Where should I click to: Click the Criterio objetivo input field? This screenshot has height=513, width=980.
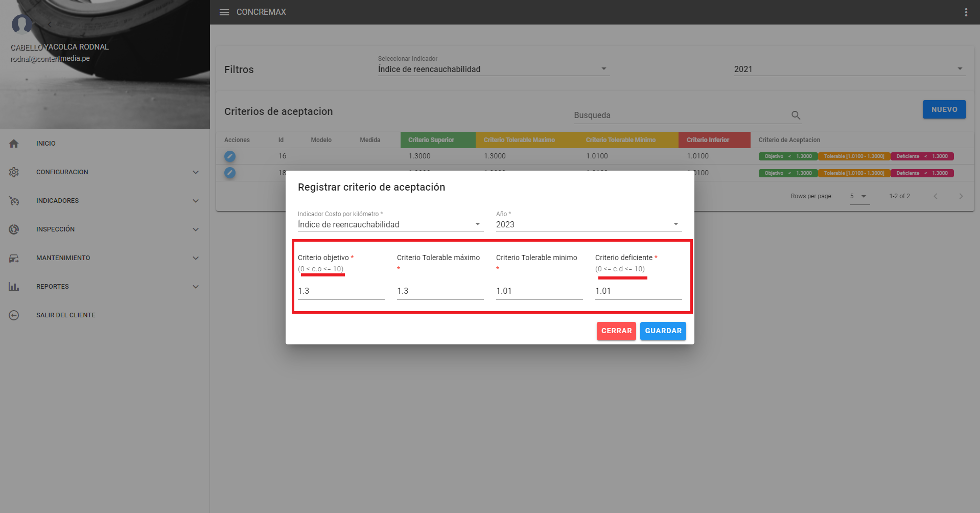[x=341, y=291]
